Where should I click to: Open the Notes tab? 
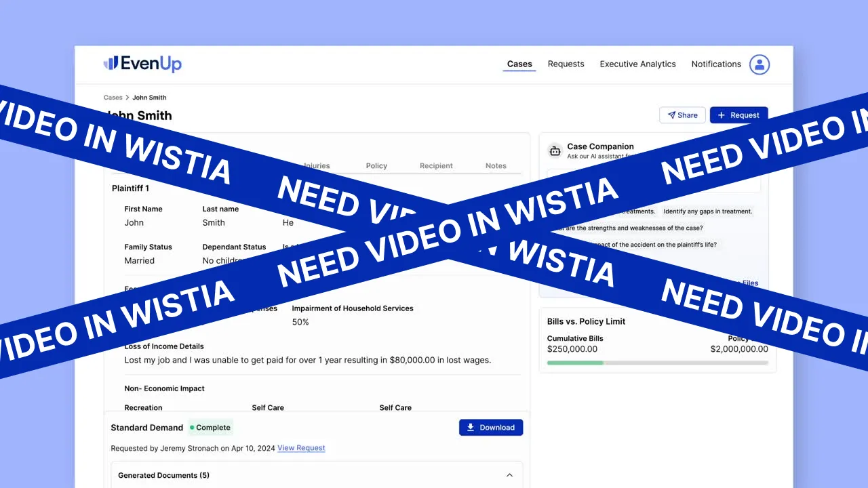pyautogui.click(x=496, y=166)
